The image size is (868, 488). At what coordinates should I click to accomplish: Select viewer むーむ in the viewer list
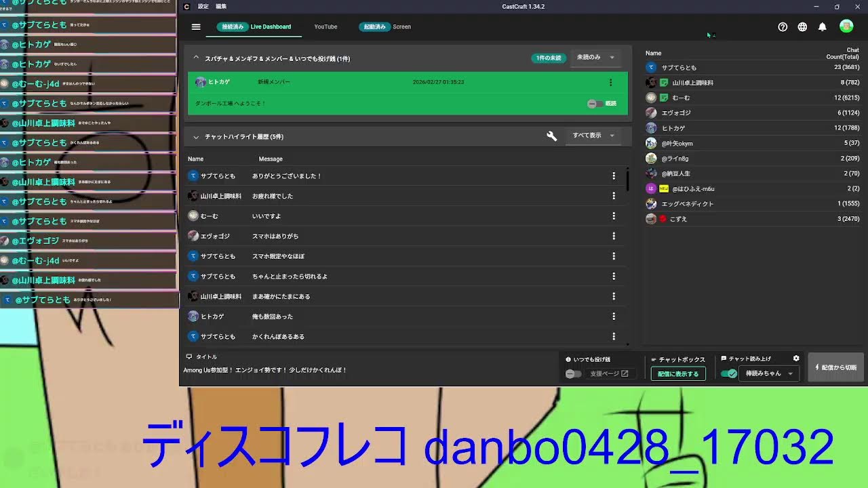[x=752, y=98]
